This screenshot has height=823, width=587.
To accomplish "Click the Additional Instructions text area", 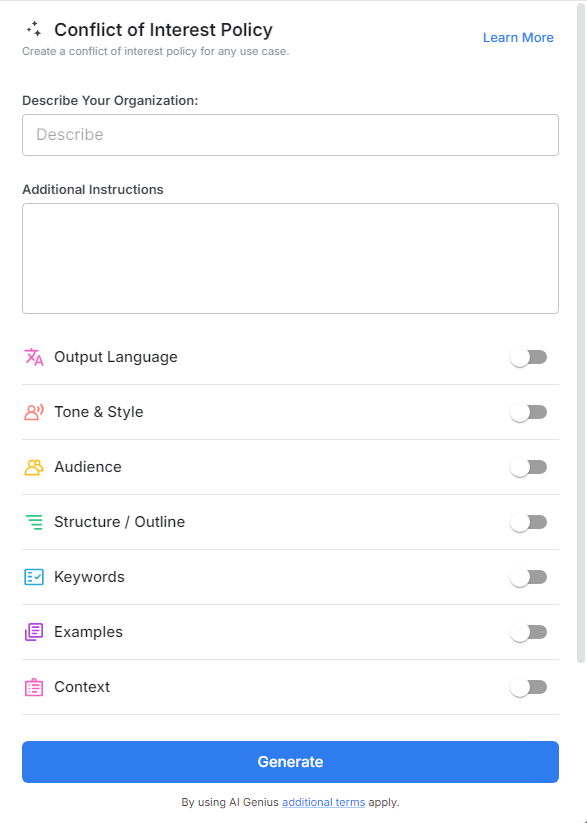I will [290, 258].
